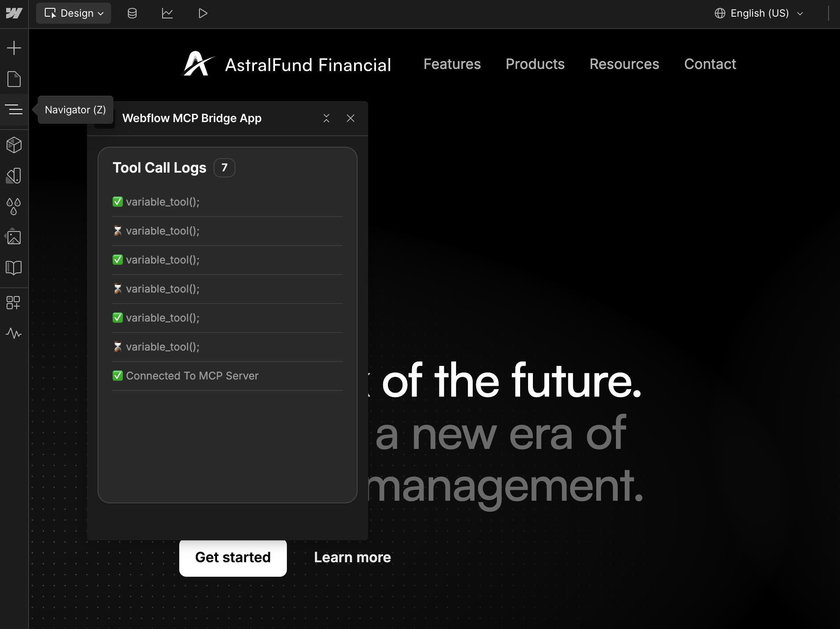
Task: Open the Style Guide book icon
Action: tap(14, 268)
